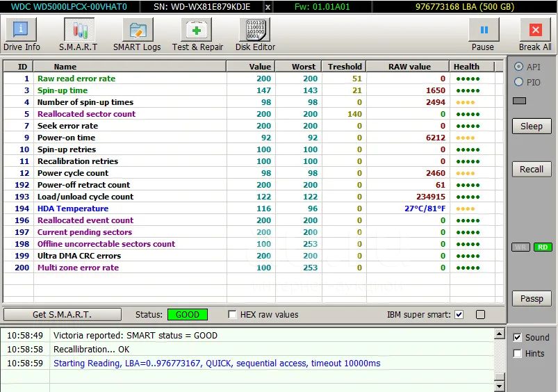
Task: Sort by the Value column header
Action: point(251,67)
